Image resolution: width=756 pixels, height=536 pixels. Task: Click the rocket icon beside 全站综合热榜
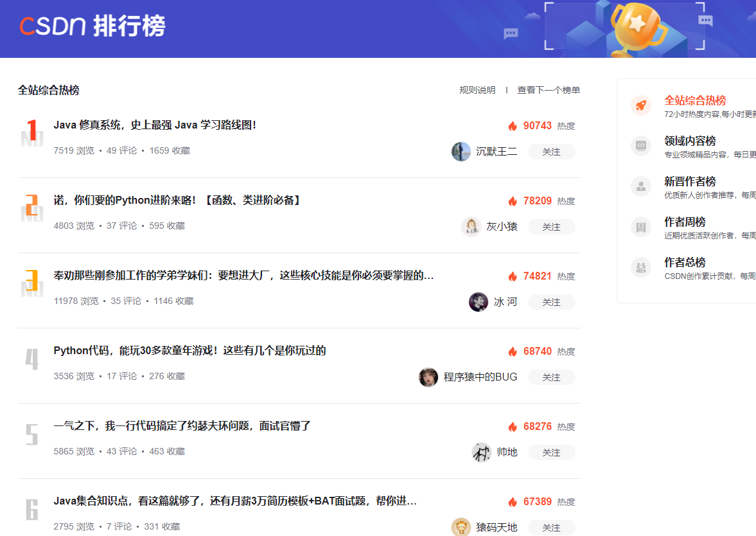tap(641, 105)
